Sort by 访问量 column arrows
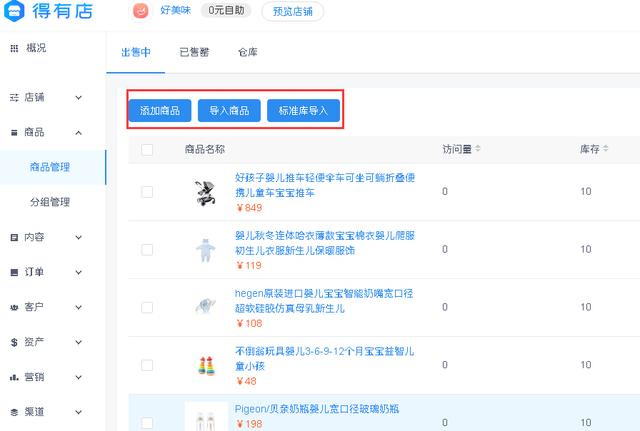 [x=478, y=149]
